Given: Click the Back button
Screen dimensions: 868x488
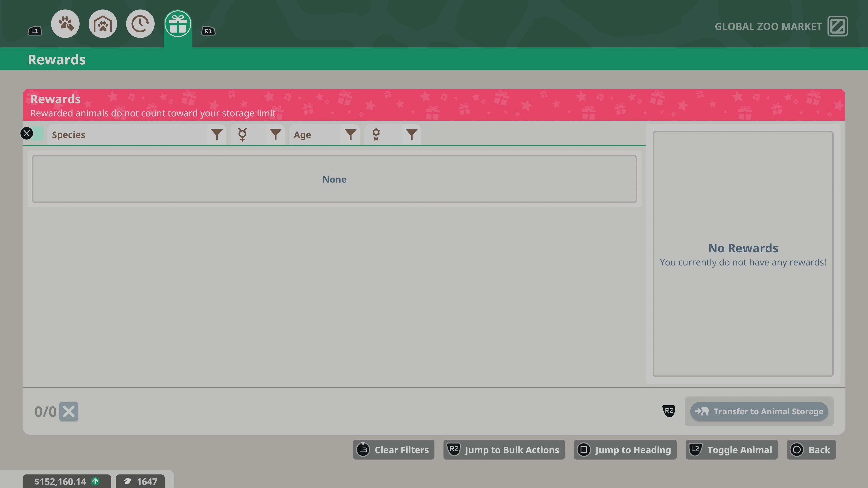Looking at the screenshot, I should pos(811,450).
